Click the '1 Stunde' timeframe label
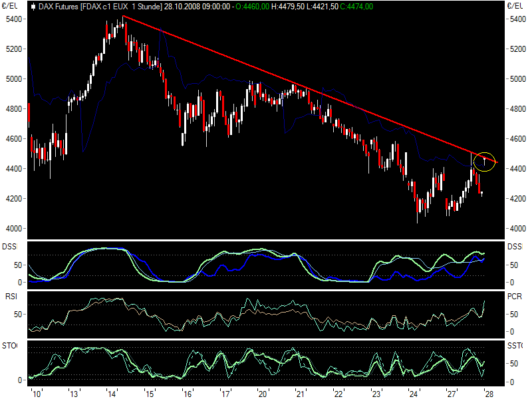532x399 pixels. pos(147,7)
